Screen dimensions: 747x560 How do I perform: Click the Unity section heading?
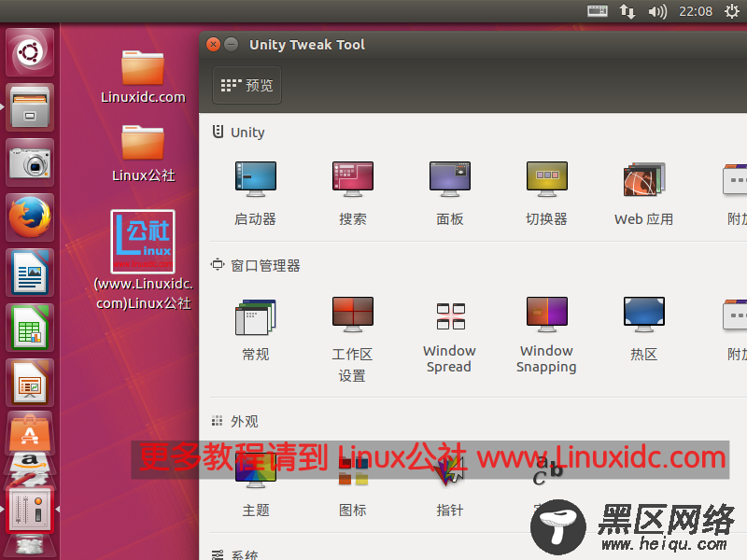[247, 133]
